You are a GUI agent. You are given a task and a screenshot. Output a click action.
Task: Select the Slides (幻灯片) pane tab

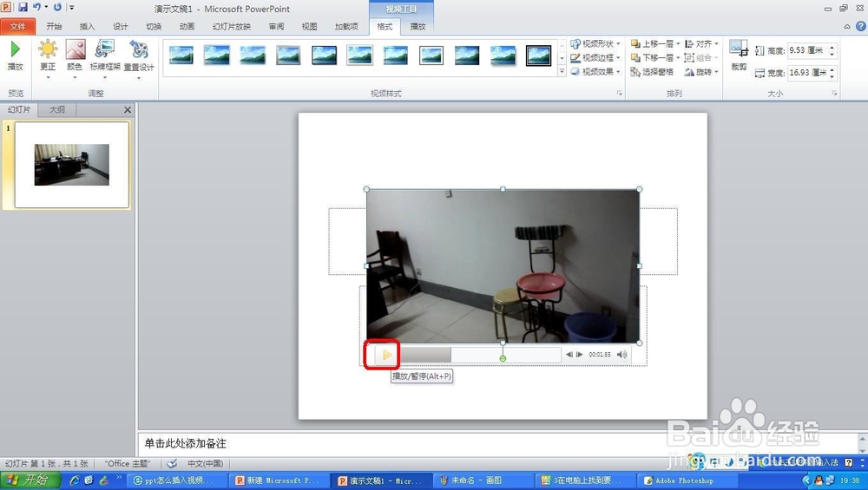tap(19, 109)
